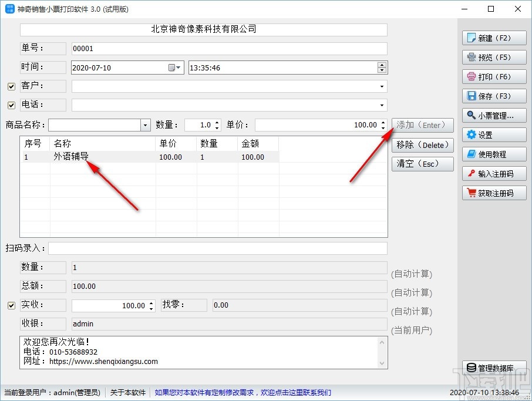Click the 商品名称 product name input box
532x401 pixels.
pyautogui.click(x=95, y=125)
